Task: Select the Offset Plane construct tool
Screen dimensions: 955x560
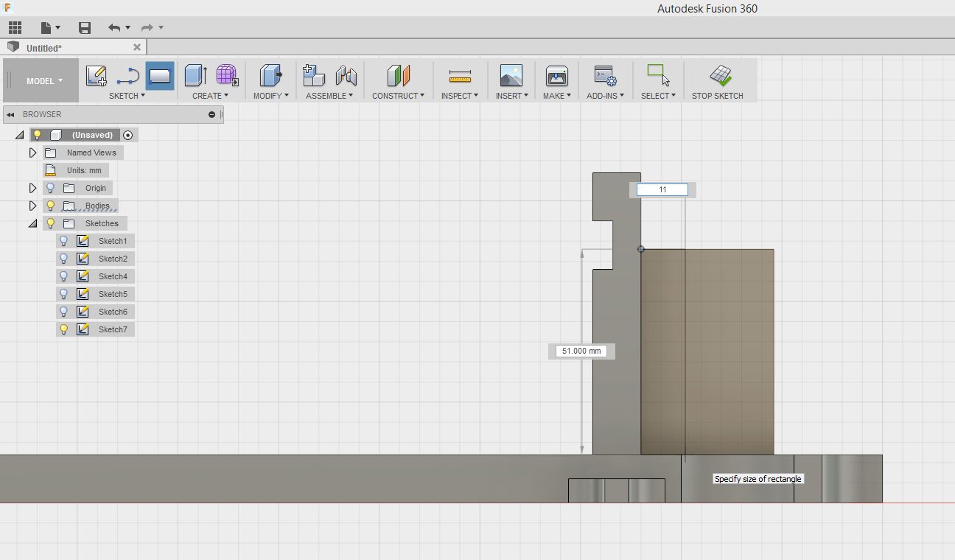Action: [398, 75]
